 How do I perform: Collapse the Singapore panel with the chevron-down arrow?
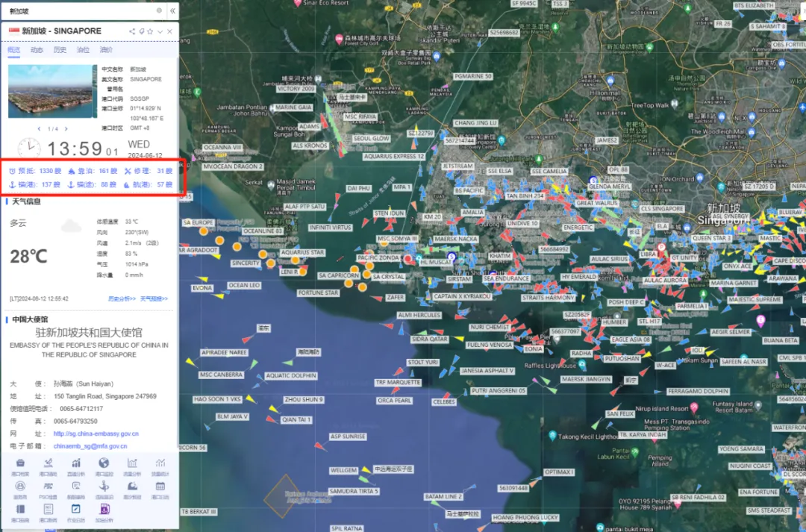pos(160,31)
